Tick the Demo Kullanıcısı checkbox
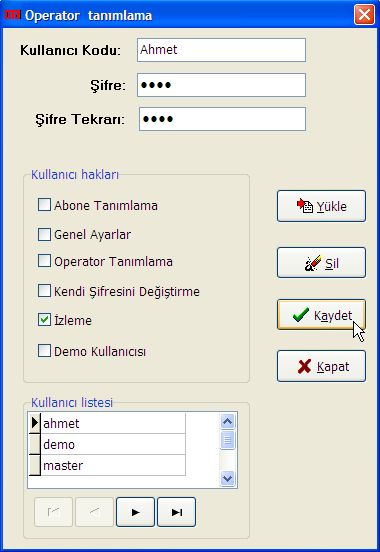 44,351
